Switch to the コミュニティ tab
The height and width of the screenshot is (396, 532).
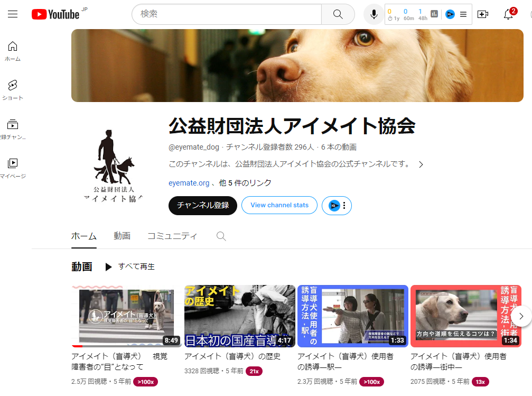(x=172, y=236)
